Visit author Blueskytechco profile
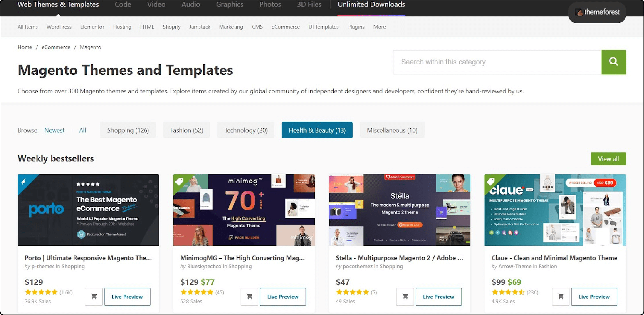Screen dimensions: 644x315 coord(204,267)
